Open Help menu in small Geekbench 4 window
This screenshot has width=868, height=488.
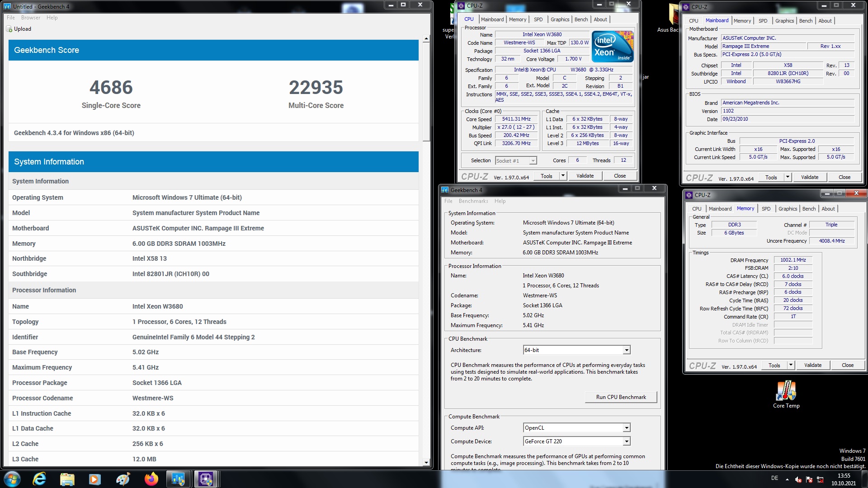click(500, 201)
